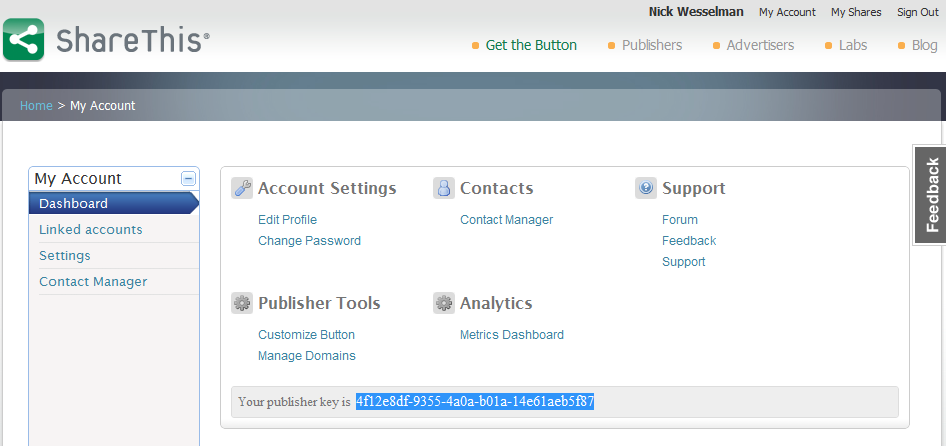This screenshot has width=946, height=446.
Task: Open Get the Button navigation tab
Action: click(x=530, y=45)
